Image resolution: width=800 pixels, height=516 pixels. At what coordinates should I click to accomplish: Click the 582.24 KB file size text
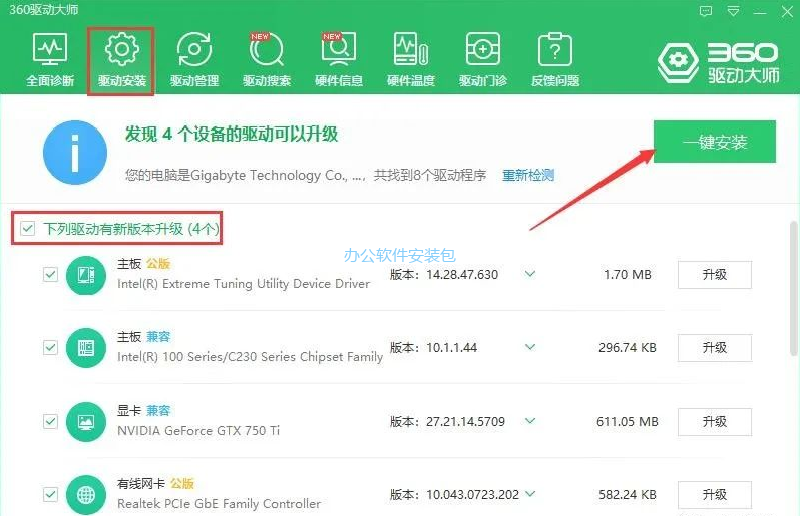tap(627, 495)
